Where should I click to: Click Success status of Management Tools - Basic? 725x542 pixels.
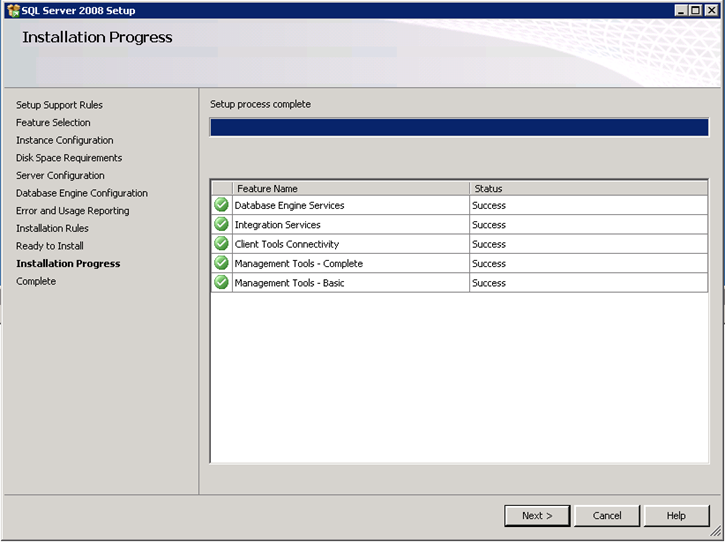click(489, 283)
